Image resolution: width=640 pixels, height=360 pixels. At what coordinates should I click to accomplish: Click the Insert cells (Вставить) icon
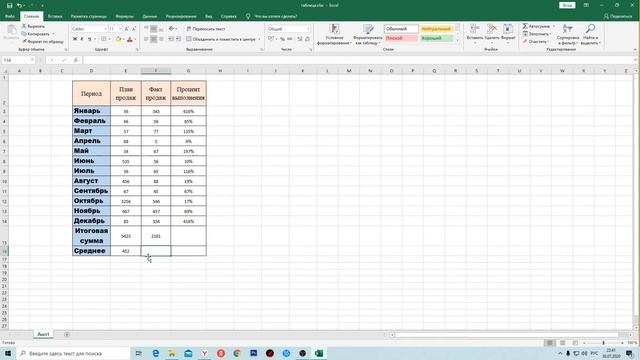[475, 29]
